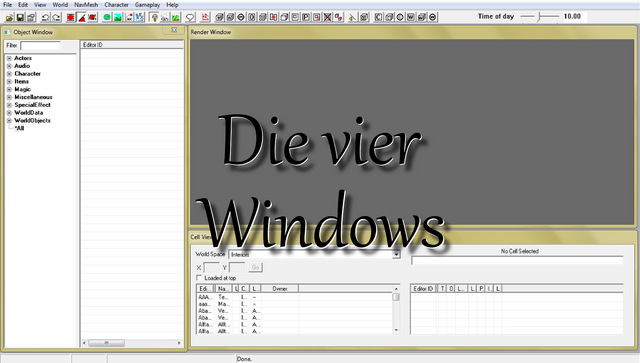This screenshot has width=640, height=363.
Task: Click the C-labeled navmesh toolbar icon
Action: coord(378,17)
